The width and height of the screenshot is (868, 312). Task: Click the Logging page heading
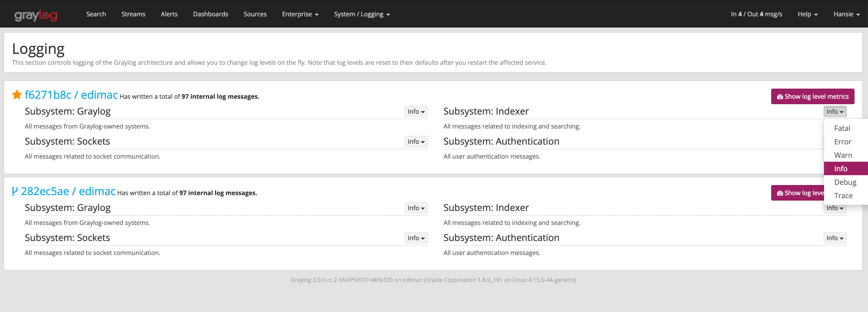[38, 49]
